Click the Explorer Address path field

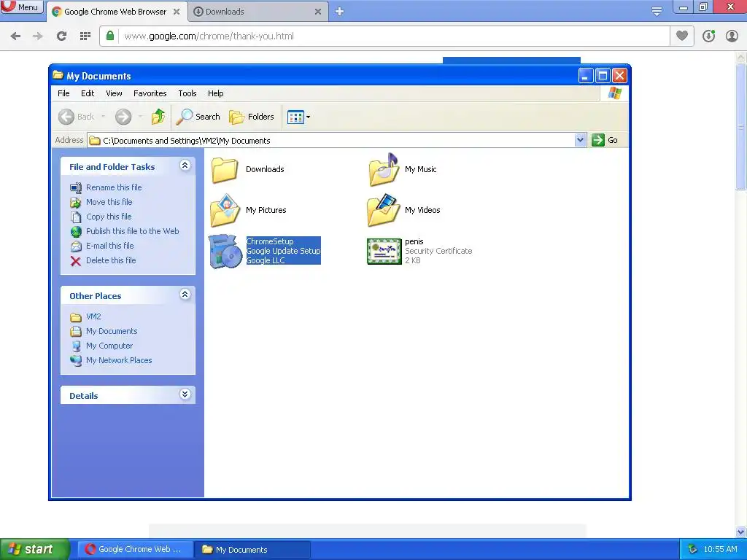tap(331, 141)
